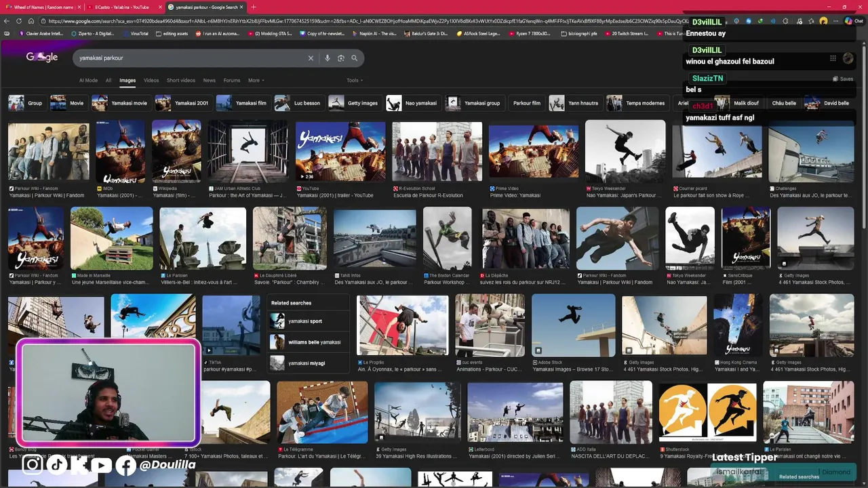Viewport: 868px width, 488px height.
Task: Open Yamakasi trailer YouTube thumbnail
Action: point(340,152)
